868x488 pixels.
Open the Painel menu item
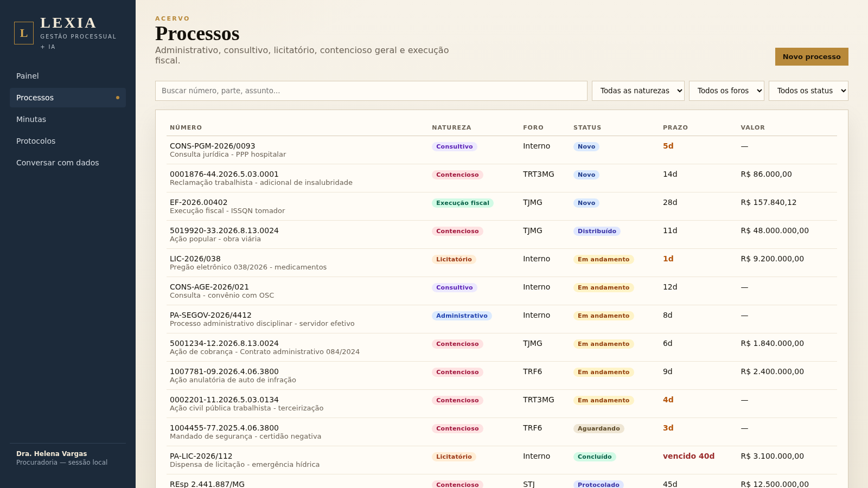(x=68, y=76)
